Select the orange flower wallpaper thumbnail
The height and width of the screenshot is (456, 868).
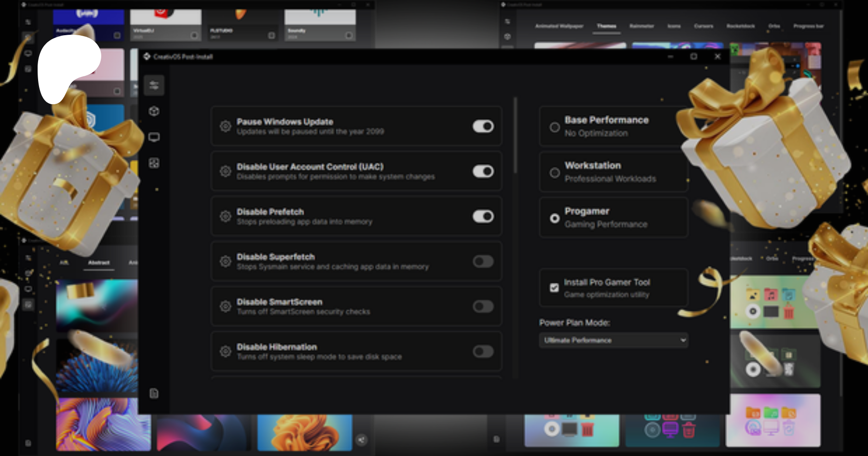(304, 432)
